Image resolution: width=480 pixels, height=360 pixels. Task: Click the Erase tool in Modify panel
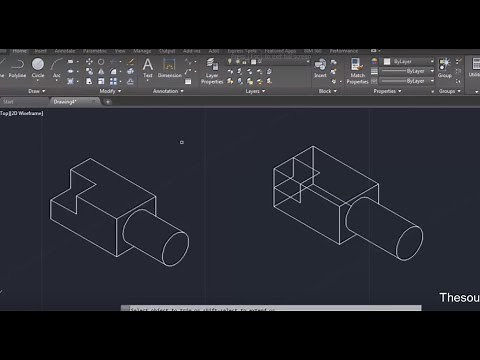[131, 62]
